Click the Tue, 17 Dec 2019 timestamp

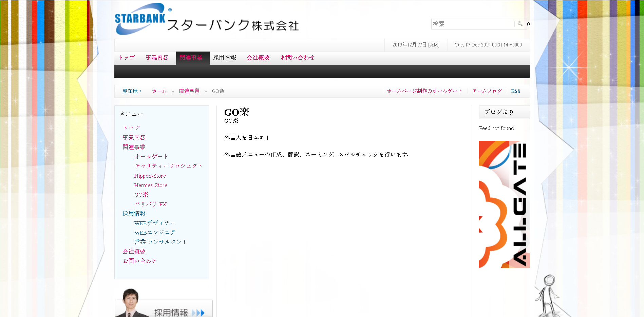(489, 45)
